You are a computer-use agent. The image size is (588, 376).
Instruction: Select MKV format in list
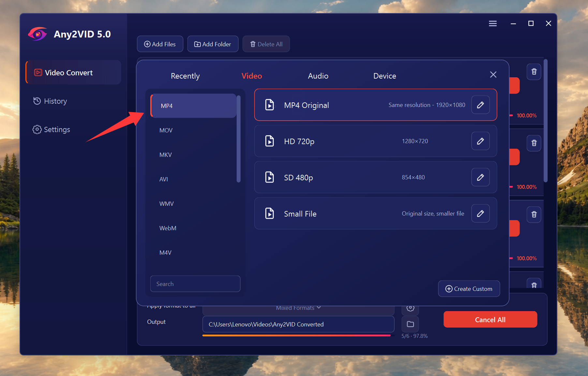point(194,155)
